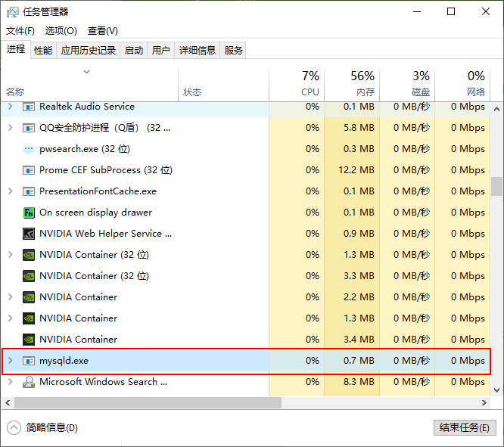Click the Realtek Audio Service icon
Image resolution: width=504 pixels, height=447 pixels.
(29, 107)
